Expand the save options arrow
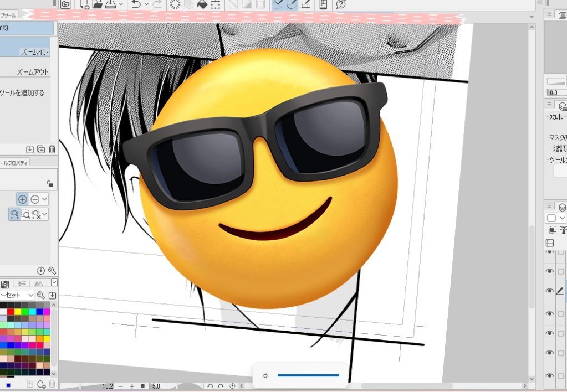The image size is (567, 392). (121, 4)
